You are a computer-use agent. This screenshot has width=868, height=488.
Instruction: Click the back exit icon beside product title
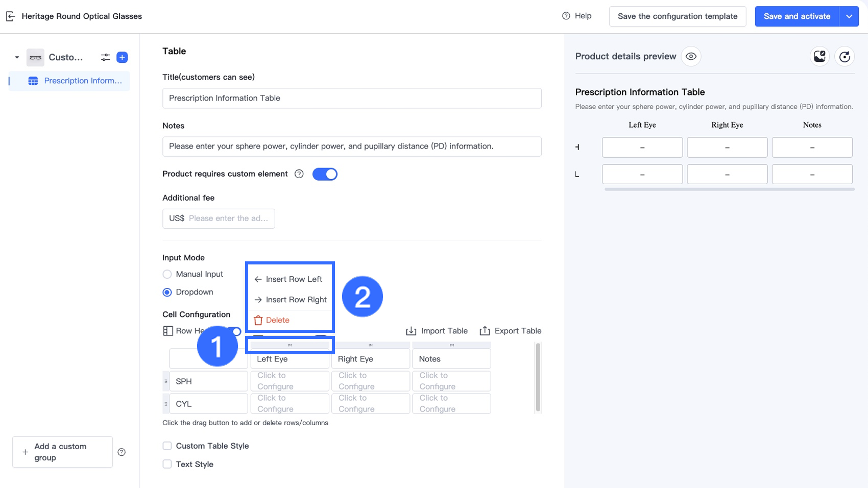tap(10, 16)
